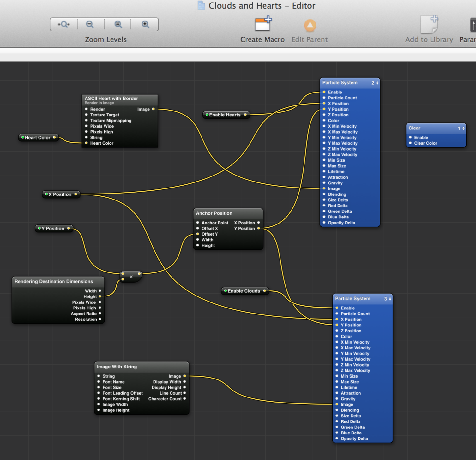Click Image With String's Image output port
The height and width of the screenshot is (460, 476).
pos(185,376)
